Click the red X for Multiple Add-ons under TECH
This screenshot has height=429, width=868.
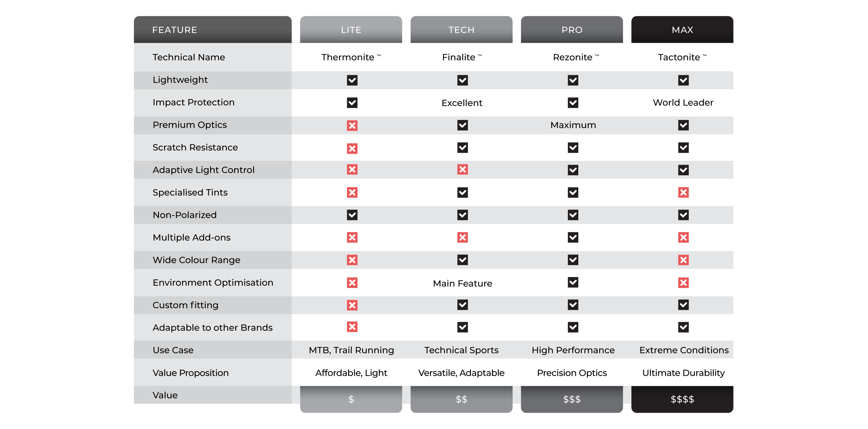462,238
